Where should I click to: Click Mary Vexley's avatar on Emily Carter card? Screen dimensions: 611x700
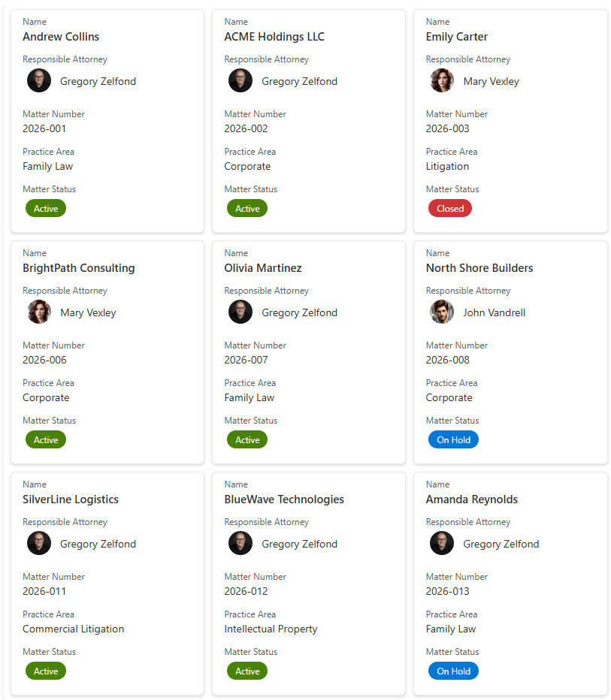coord(442,81)
